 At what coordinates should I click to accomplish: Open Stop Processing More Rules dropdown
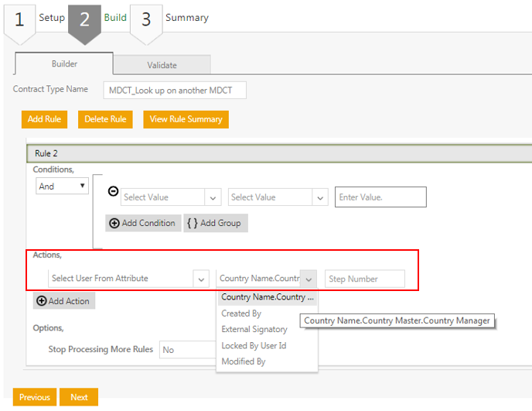pyautogui.click(x=188, y=350)
